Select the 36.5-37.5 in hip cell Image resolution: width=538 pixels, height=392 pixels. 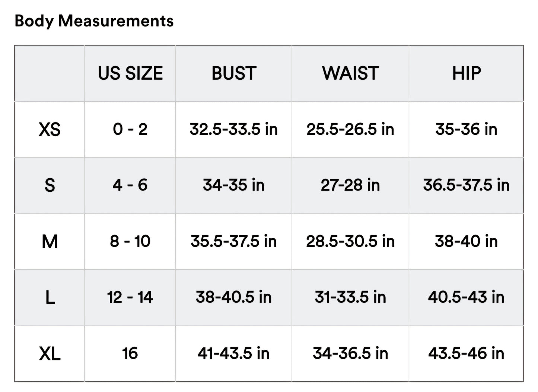[466, 185]
